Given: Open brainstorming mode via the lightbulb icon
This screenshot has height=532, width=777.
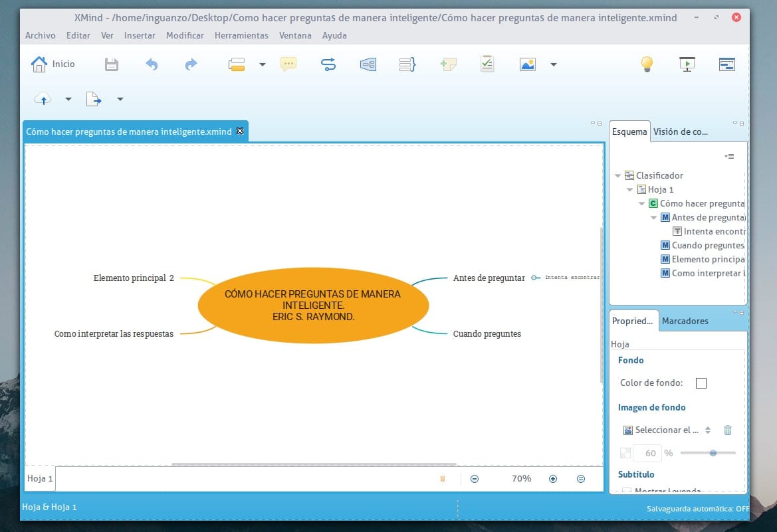Looking at the screenshot, I should [x=646, y=64].
